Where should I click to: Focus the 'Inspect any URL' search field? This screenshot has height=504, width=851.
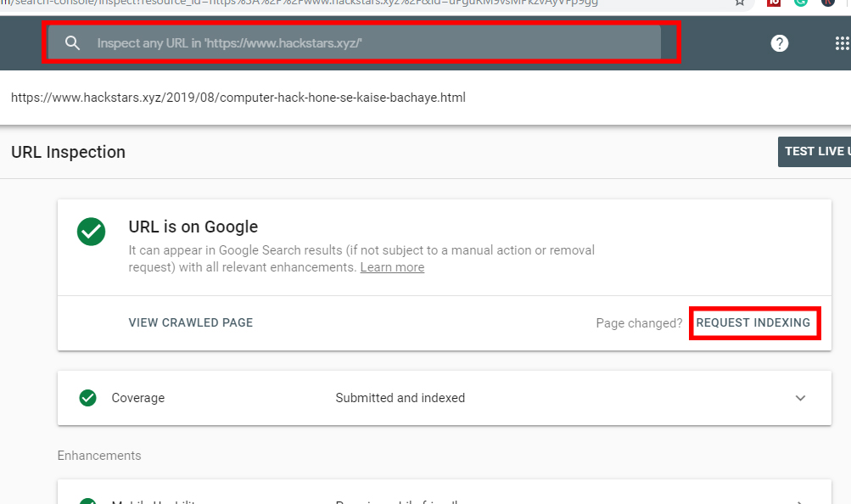point(355,42)
